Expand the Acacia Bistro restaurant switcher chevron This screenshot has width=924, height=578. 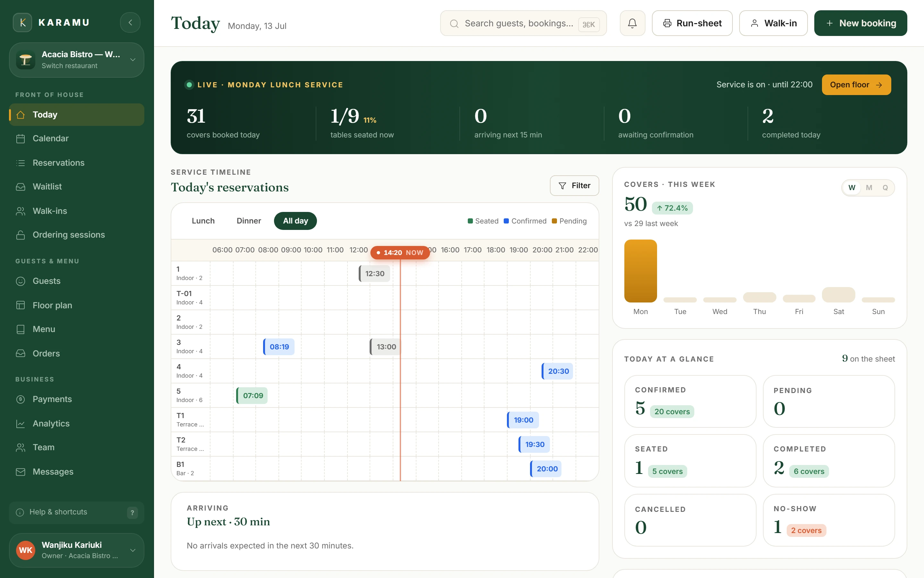click(x=133, y=60)
